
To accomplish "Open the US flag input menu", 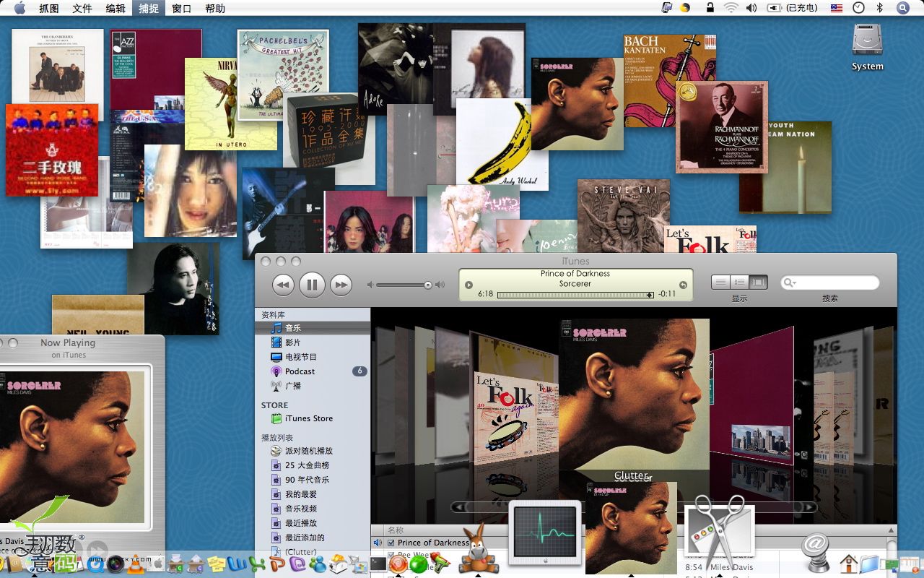I will coord(837,8).
